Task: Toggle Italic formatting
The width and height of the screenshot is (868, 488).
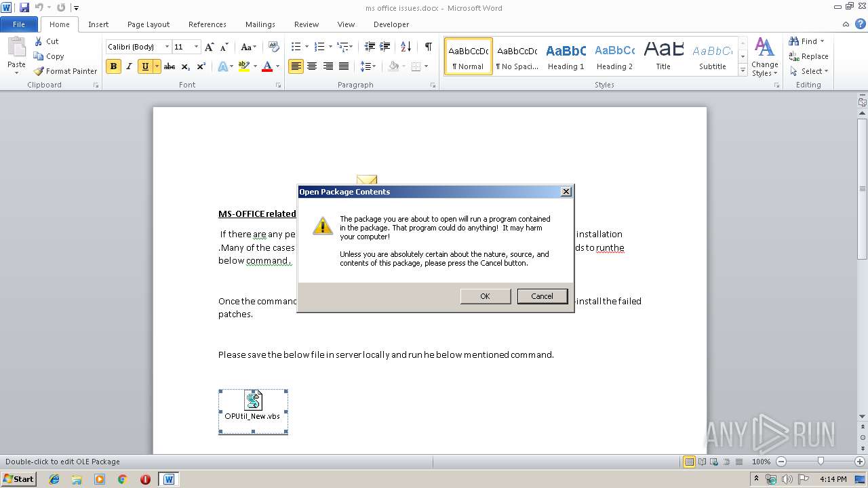Action: click(x=129, y=66)
